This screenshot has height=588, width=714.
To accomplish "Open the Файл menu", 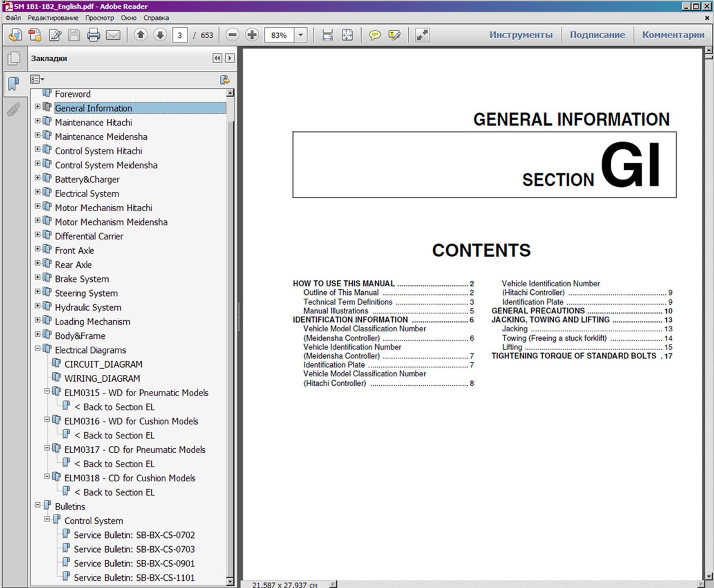I will coord(13,18).
